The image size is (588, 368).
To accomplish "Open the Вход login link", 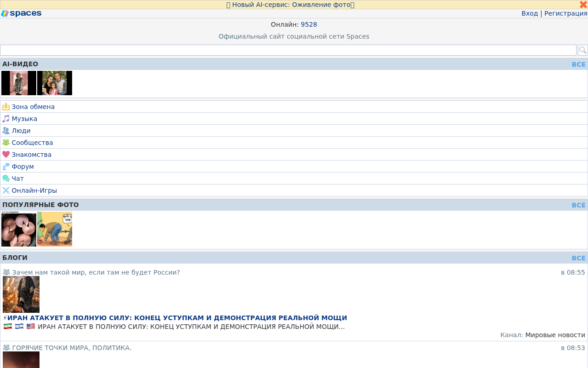I will point(530,13).
